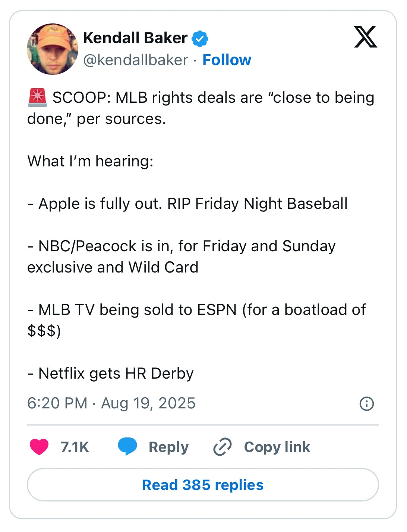Screen dimensions: 407x532
Task: Open the X logo link
Action: [x=365, y=37]
